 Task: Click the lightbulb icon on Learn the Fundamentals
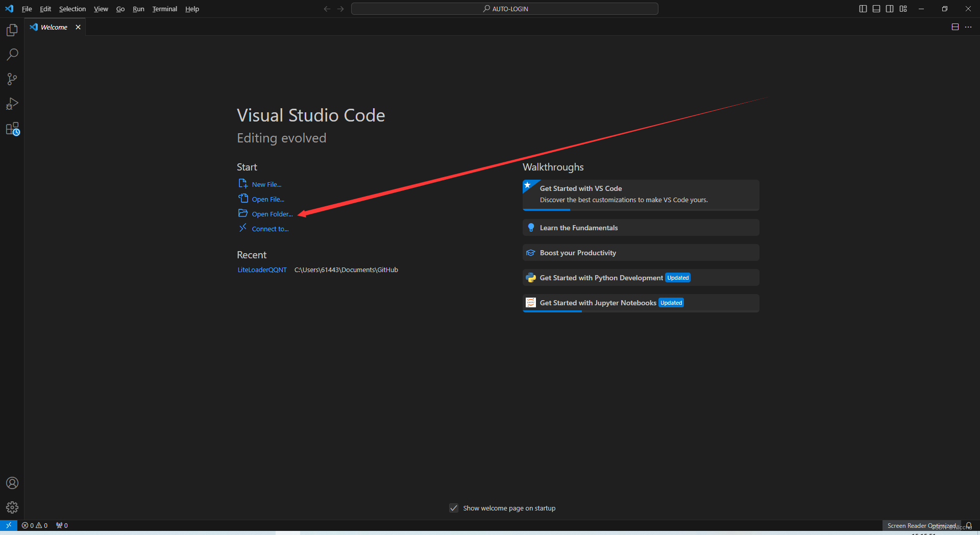pyautogui.click(x=531, y=228)
